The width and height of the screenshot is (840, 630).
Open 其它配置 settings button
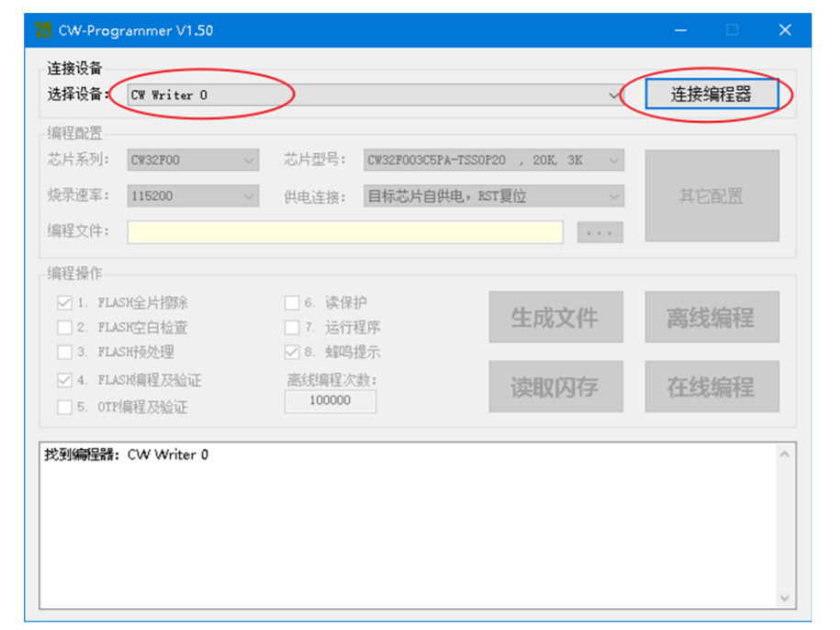(711, 196)
